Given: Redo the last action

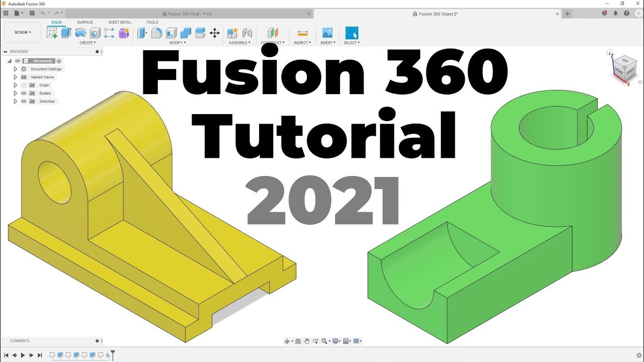Looking at the screenshot, I should 57,14.
